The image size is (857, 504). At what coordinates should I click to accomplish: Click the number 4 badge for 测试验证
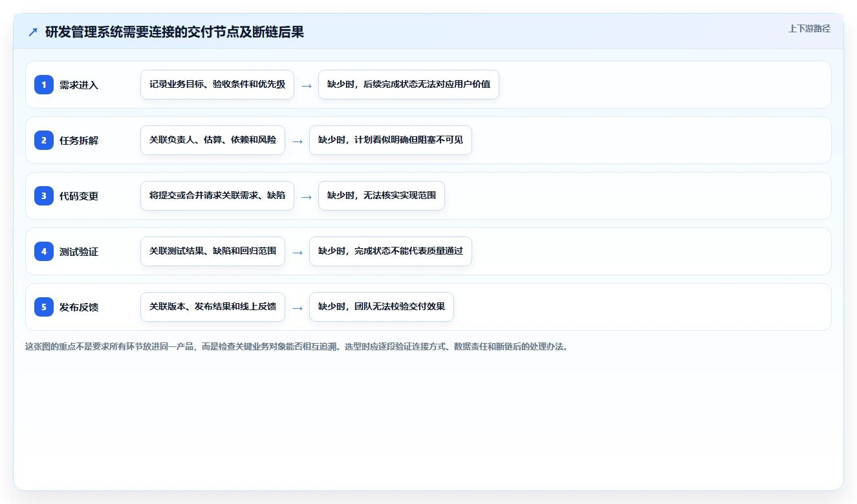click(x=44, y=251)
